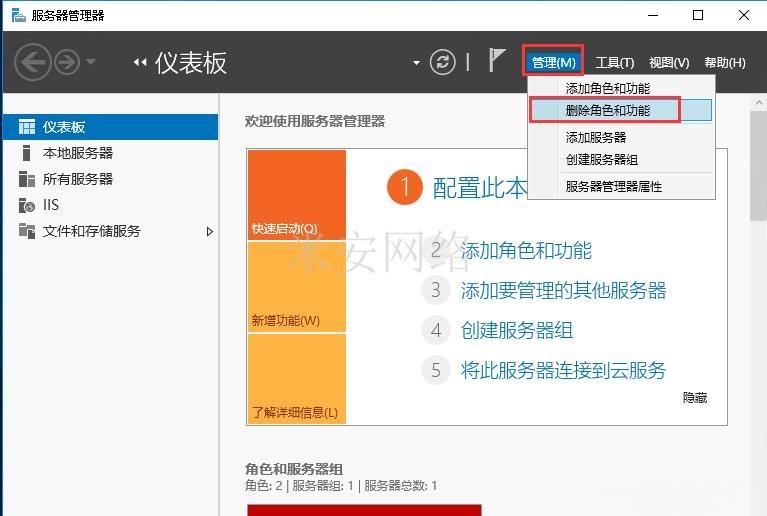Click the 欢迎使用服务器管理器 heading
The width and height of the screenshot is (767, 516).
[315, 121]
